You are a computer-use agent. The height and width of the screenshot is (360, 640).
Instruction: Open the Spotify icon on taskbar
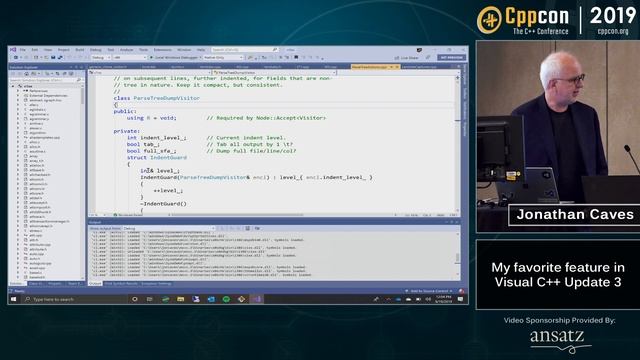tap(226, 299)
